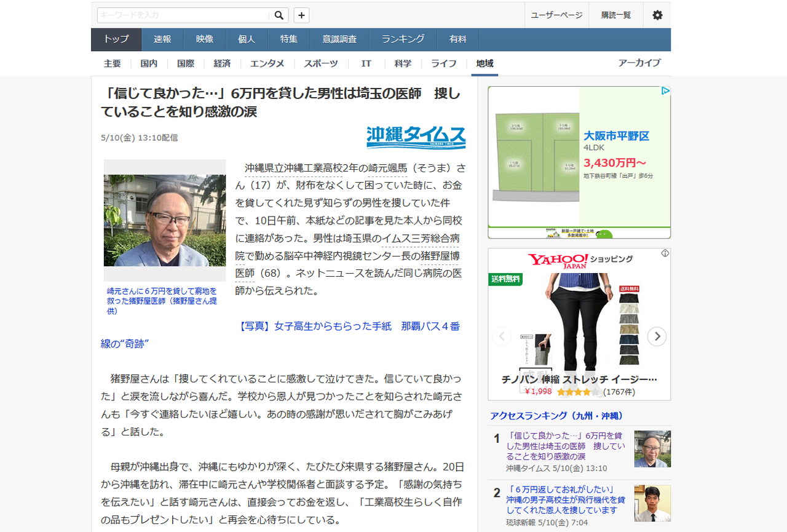Select the トップ tab
This screenshot has height=532, width=787.
tap(116, 39)
